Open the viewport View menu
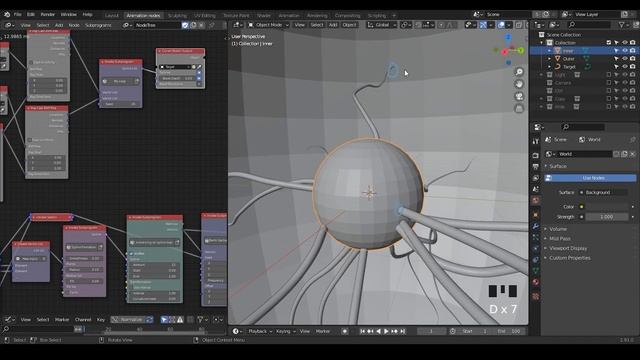640x360 pixels. click(x=300, y=25)
